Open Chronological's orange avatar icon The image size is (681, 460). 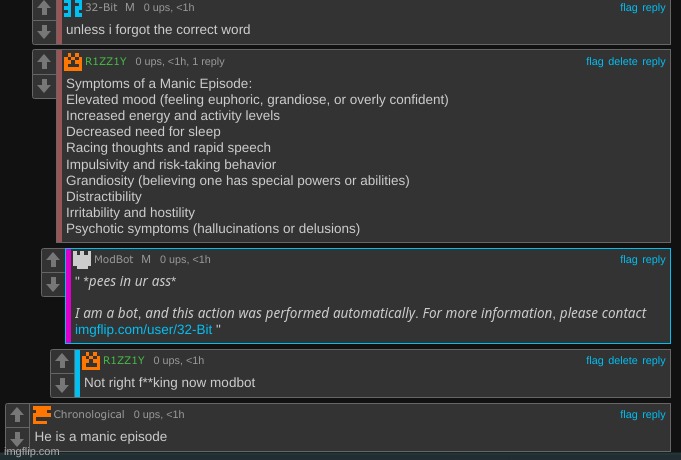pyautogui.click(x=42, y=414)
